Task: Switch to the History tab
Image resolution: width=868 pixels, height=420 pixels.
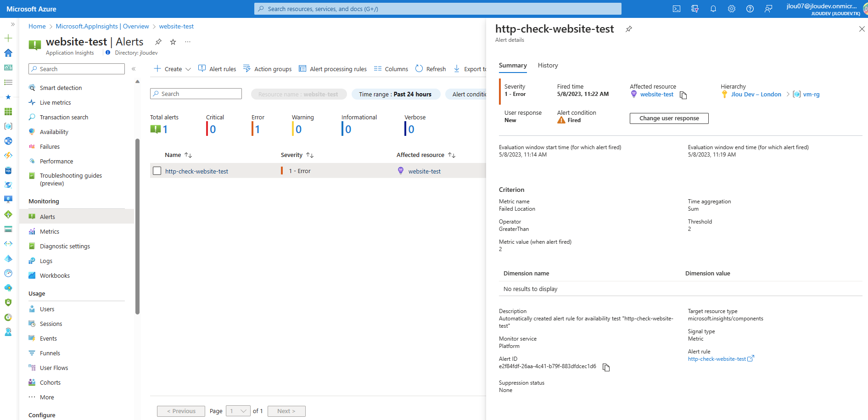Action: (x=548, y=65)
